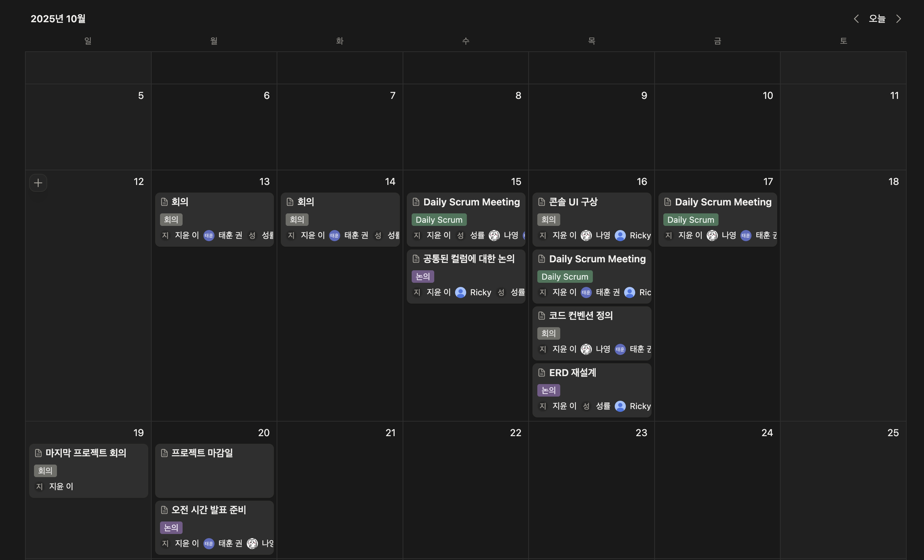Click 나영 avatar in October 17 Daily Scrum card

coord(712,235)
